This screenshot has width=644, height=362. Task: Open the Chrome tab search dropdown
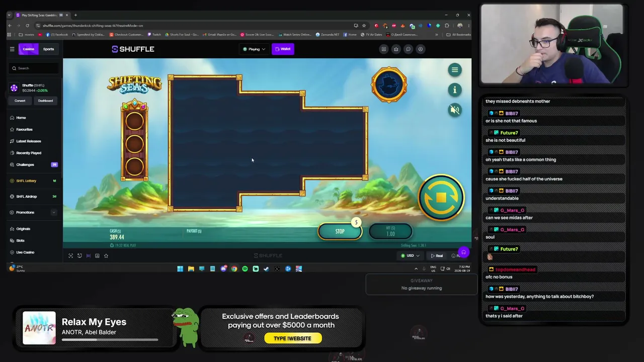(9, 15)
